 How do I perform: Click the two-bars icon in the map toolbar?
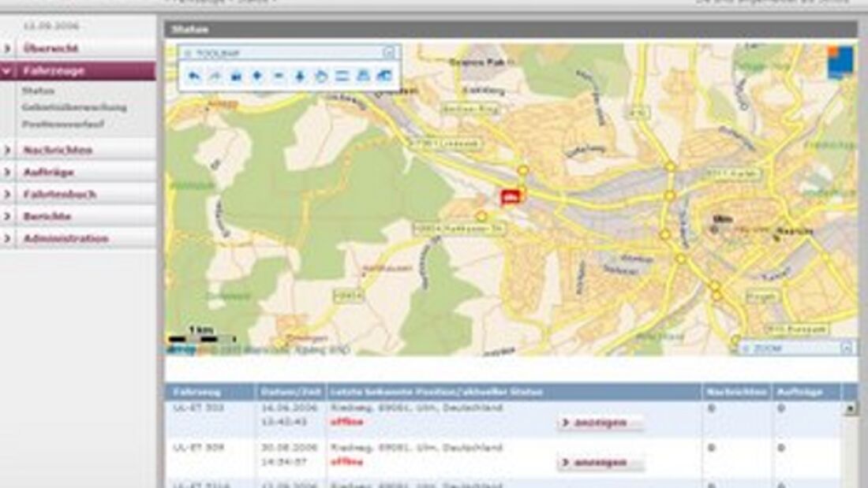(x=342, y=76)
